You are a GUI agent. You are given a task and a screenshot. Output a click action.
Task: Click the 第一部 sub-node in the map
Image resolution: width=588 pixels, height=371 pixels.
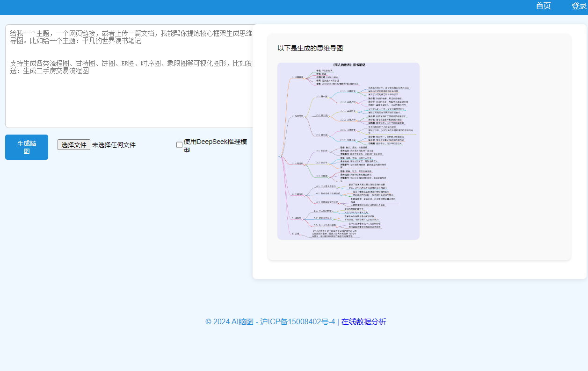(321, 96)
